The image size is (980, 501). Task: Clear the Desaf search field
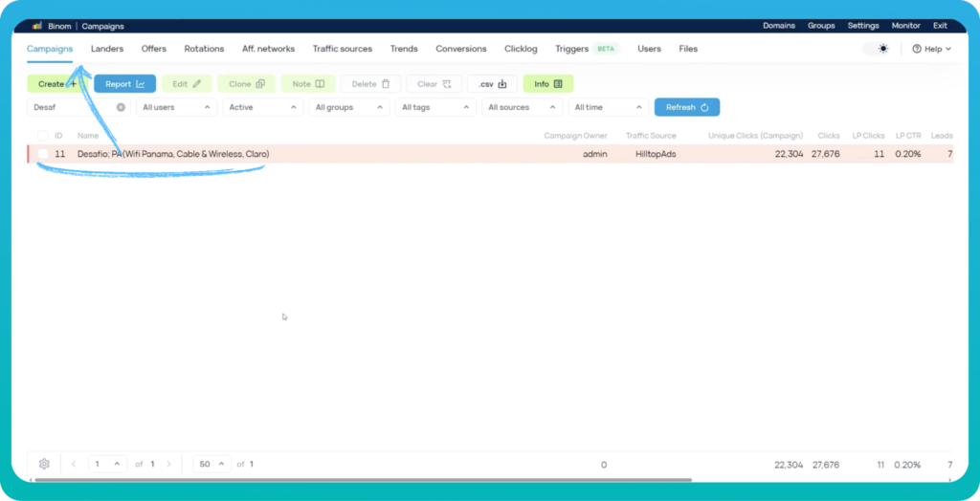121,107
